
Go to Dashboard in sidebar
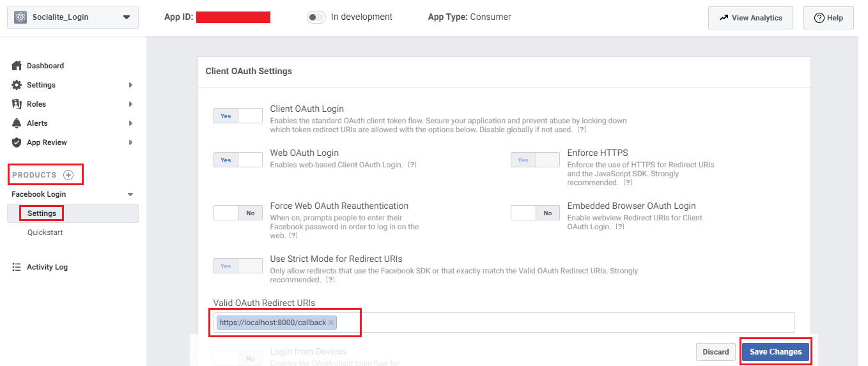coord(45,66)
